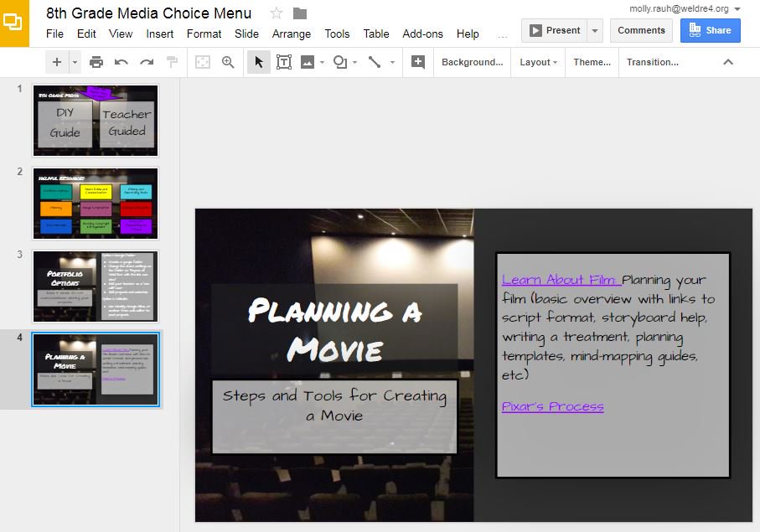Open the molly.rauh account dropdown

(685, 8)
